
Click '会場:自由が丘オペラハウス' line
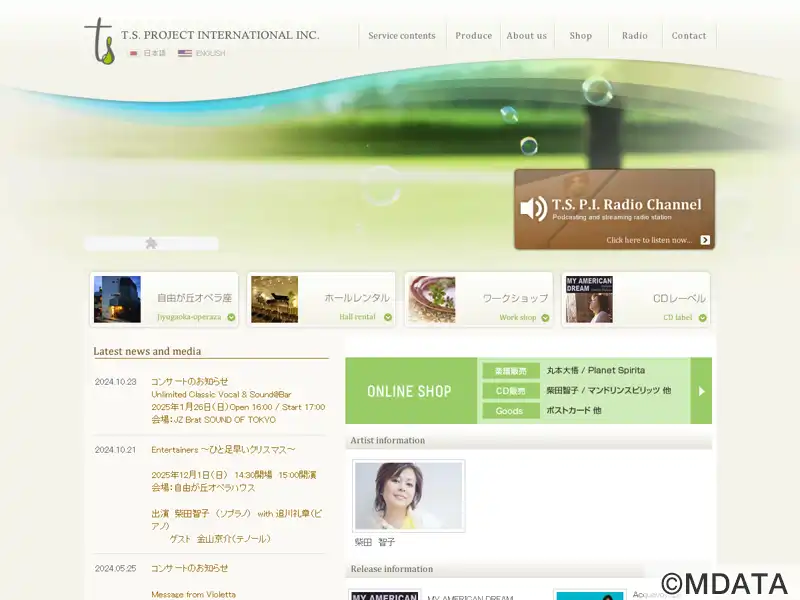pos(203,487)
